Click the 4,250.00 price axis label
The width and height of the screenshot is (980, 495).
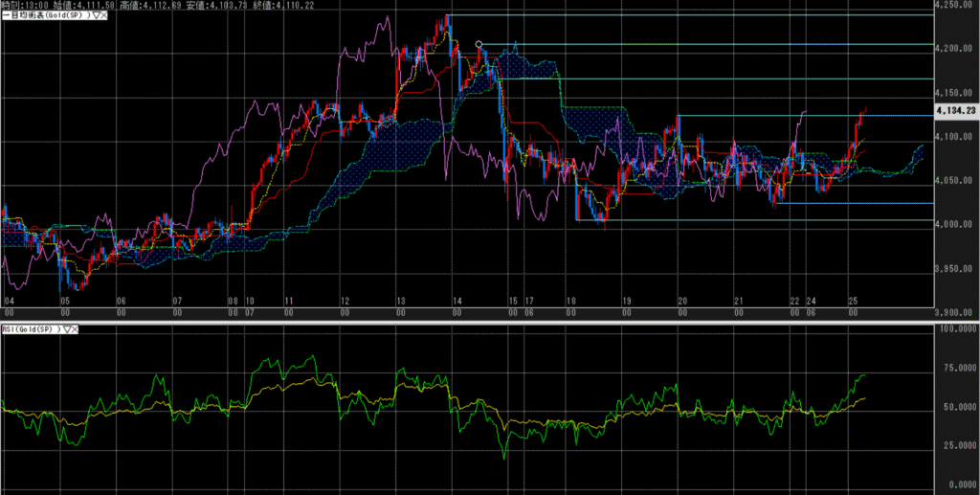(957, 6)
